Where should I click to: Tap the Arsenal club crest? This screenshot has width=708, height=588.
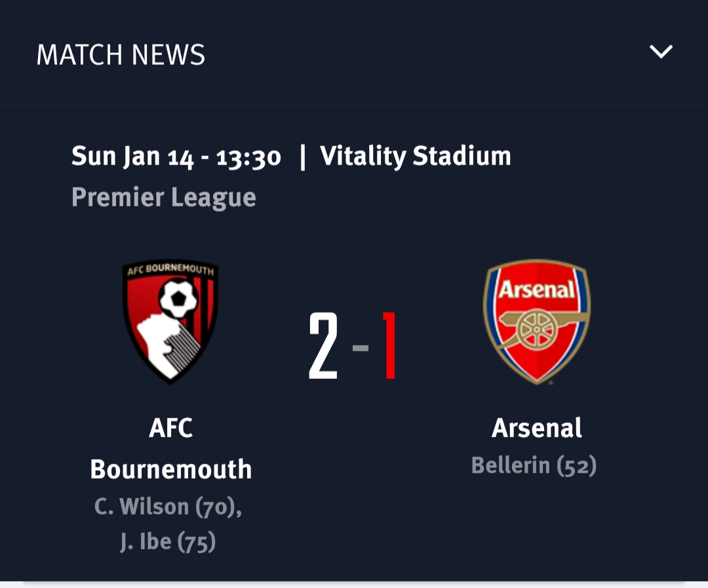point(537,322)
